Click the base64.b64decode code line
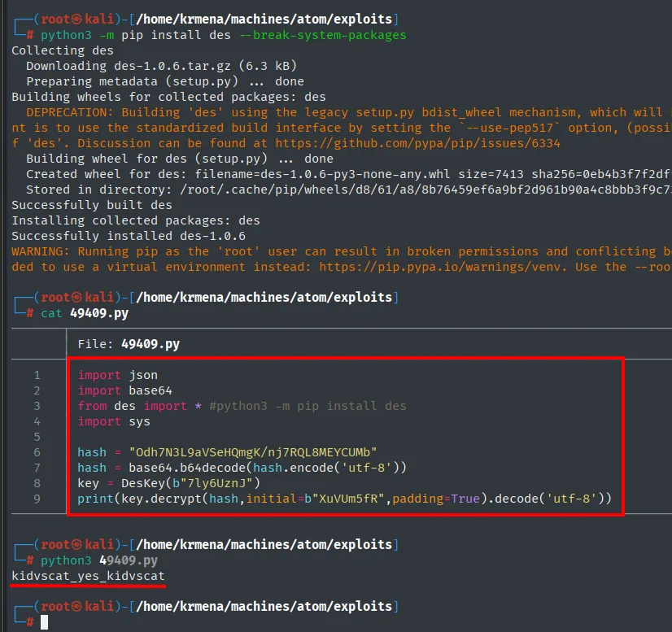The height and width of the screenshot is (632, 672). tap(242, 468)
